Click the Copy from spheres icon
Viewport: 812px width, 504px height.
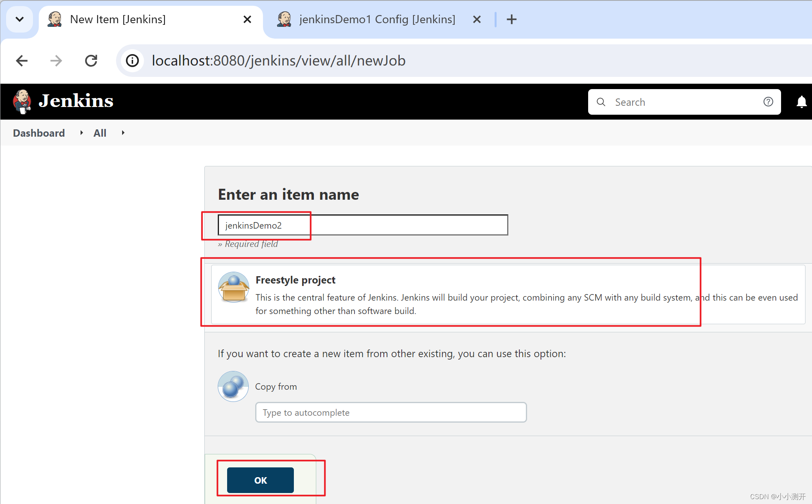tap(233, 386)
